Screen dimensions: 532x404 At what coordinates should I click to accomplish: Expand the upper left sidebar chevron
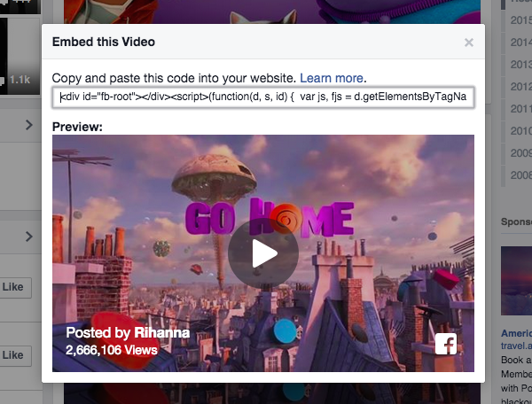point(29,125)
